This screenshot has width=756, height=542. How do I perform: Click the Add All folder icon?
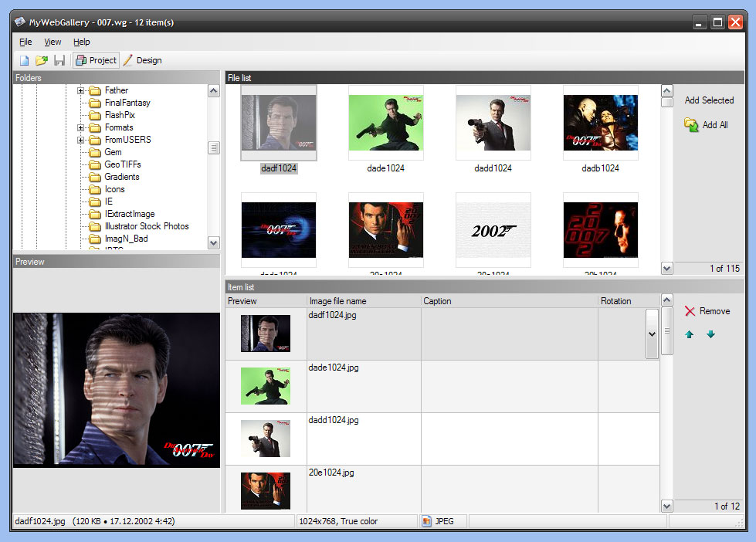click(691, 125)
